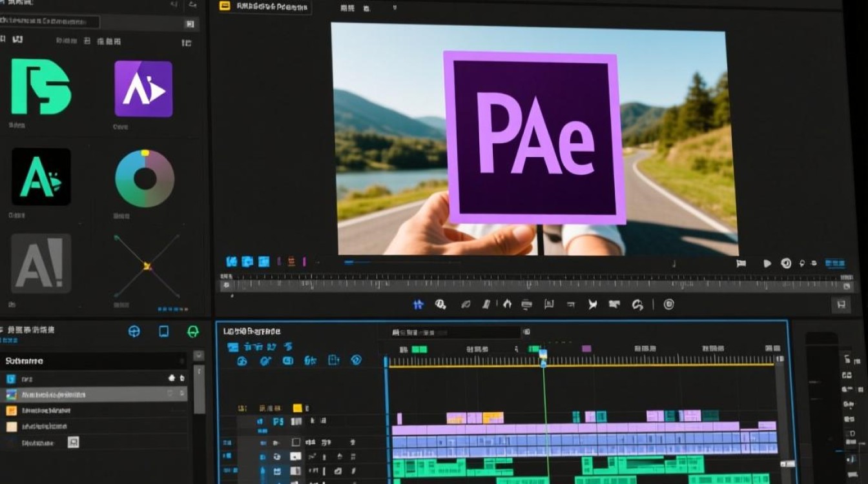Select the black tile with the green A

click(41, 177)
